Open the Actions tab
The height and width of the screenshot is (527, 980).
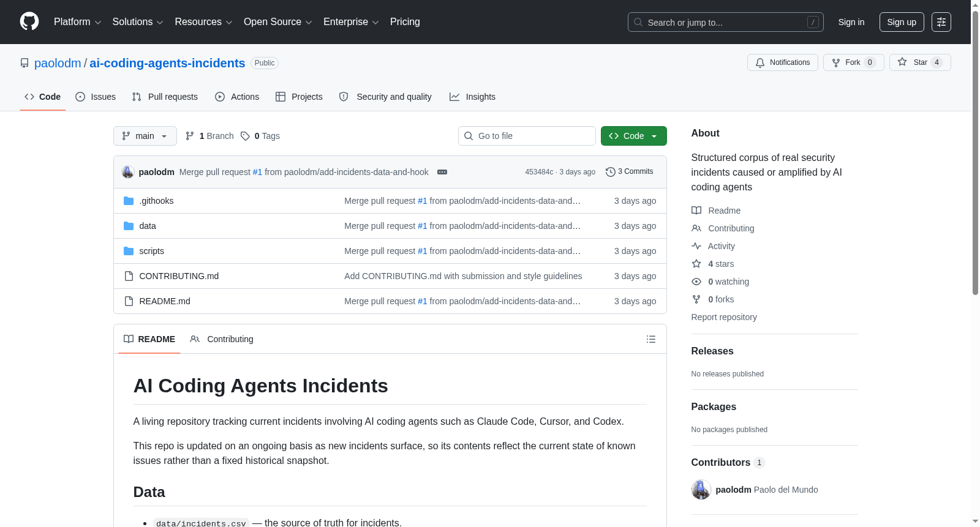click(x=237, y=97)
